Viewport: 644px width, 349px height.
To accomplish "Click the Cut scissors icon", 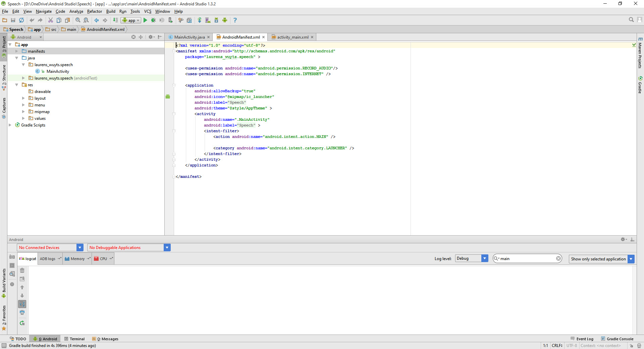I will coord(51,20).
